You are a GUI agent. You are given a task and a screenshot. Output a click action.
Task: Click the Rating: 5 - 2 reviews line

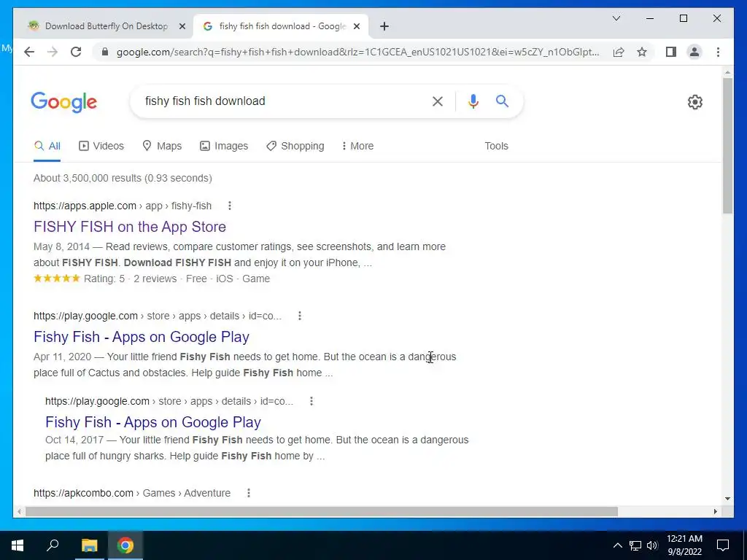[152, 279]
